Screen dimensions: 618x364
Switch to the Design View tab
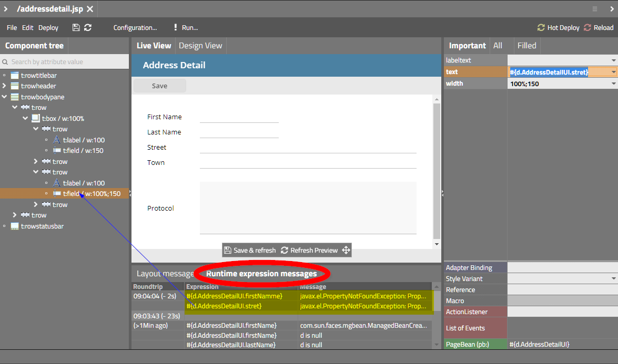(200, 46)
